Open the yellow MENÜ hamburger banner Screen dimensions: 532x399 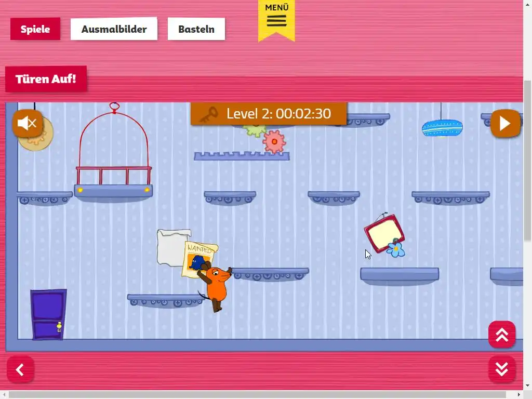tap(276, 20)
